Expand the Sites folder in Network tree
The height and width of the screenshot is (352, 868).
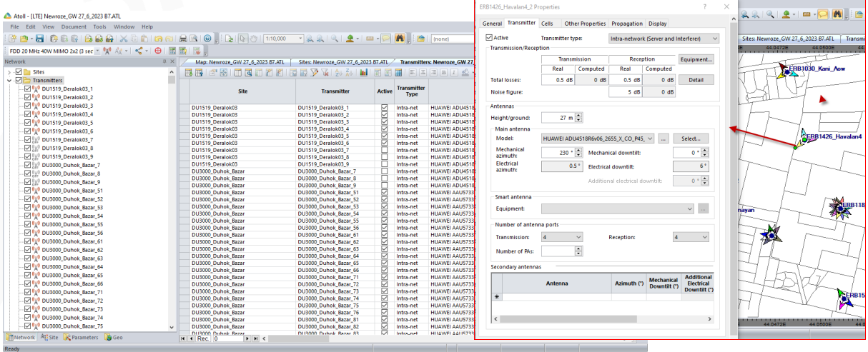click(x=9, y=72)
